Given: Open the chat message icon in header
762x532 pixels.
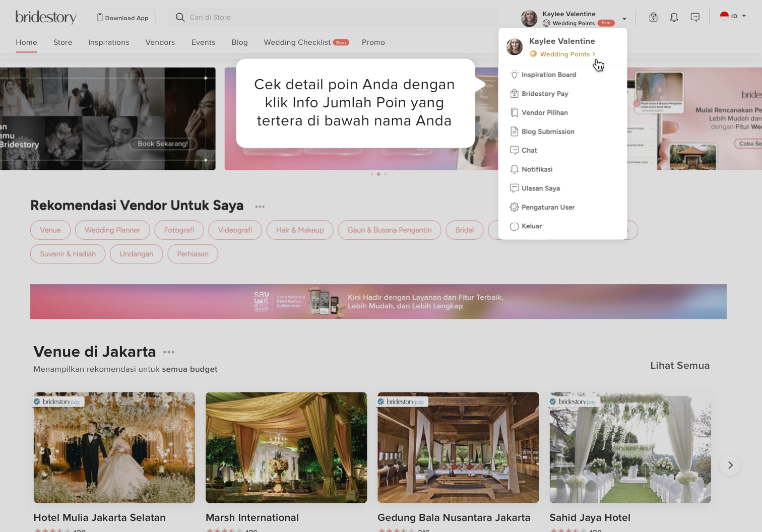Looking at the screenshot, I should 695,17.
